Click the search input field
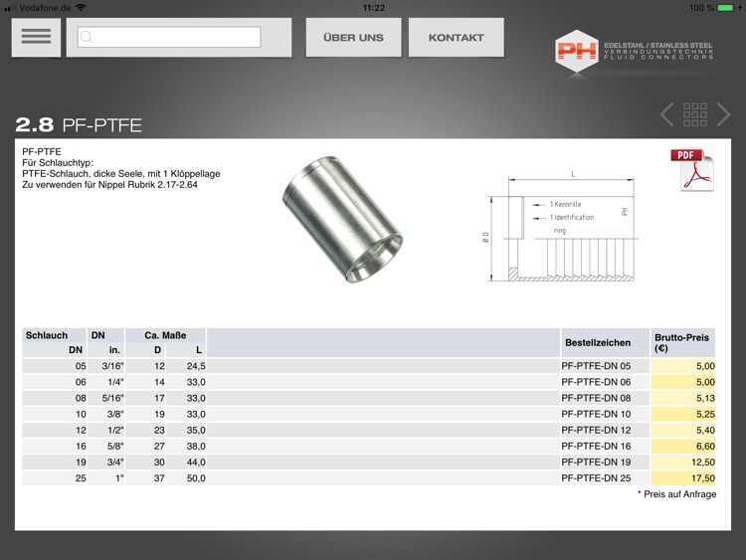746x560 pixels. coord(169,37)
